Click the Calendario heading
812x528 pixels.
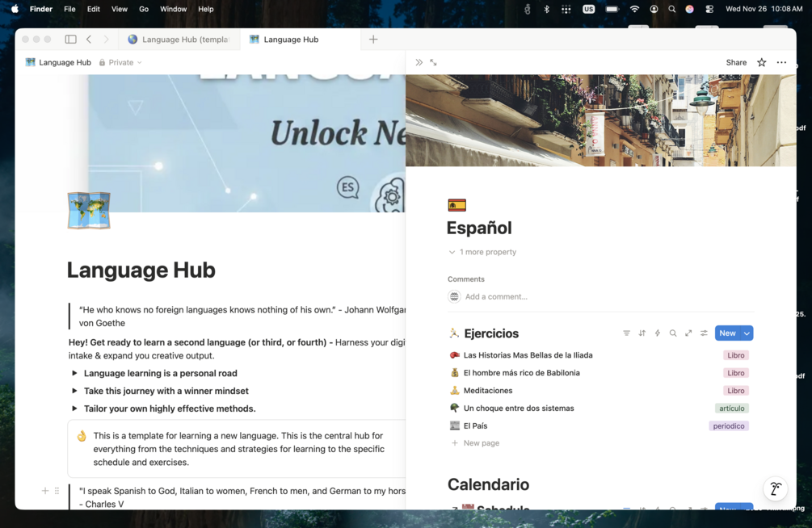click(488, 484)
